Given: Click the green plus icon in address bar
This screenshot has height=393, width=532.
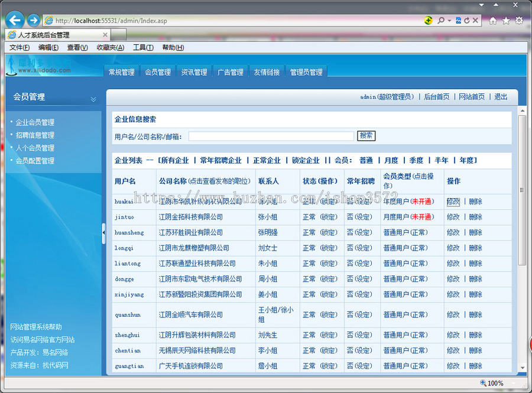Looking at the screenshot, I should pyautogui.click(x=428, y=21).
